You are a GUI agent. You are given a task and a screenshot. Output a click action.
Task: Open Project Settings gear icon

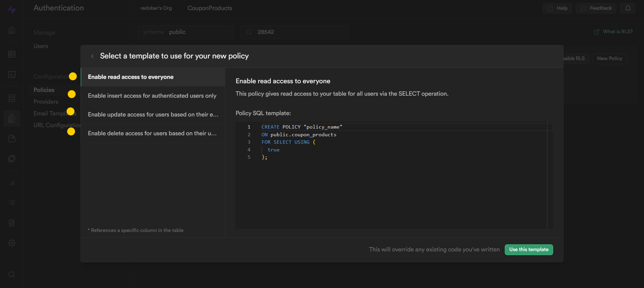point(12,243)
